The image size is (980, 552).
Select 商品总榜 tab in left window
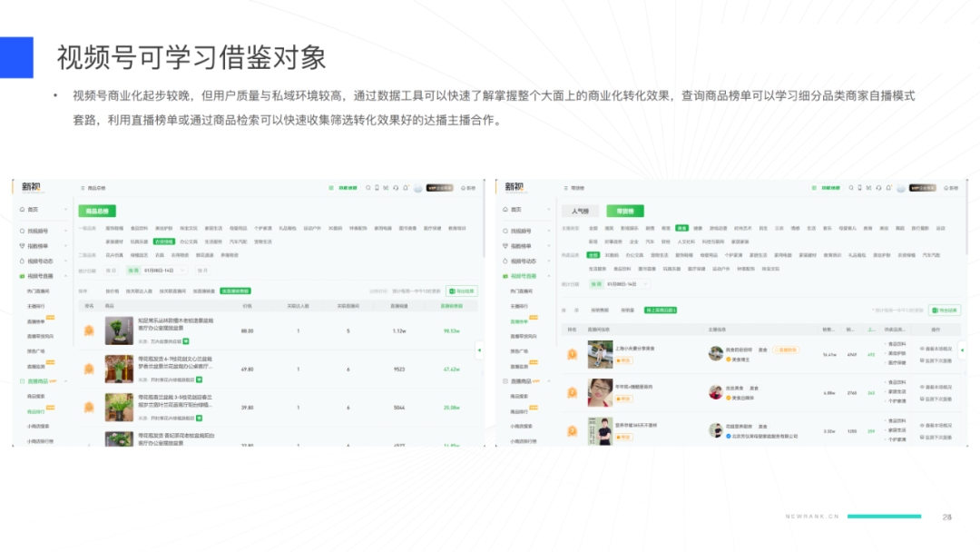click(x=97, y=212)
